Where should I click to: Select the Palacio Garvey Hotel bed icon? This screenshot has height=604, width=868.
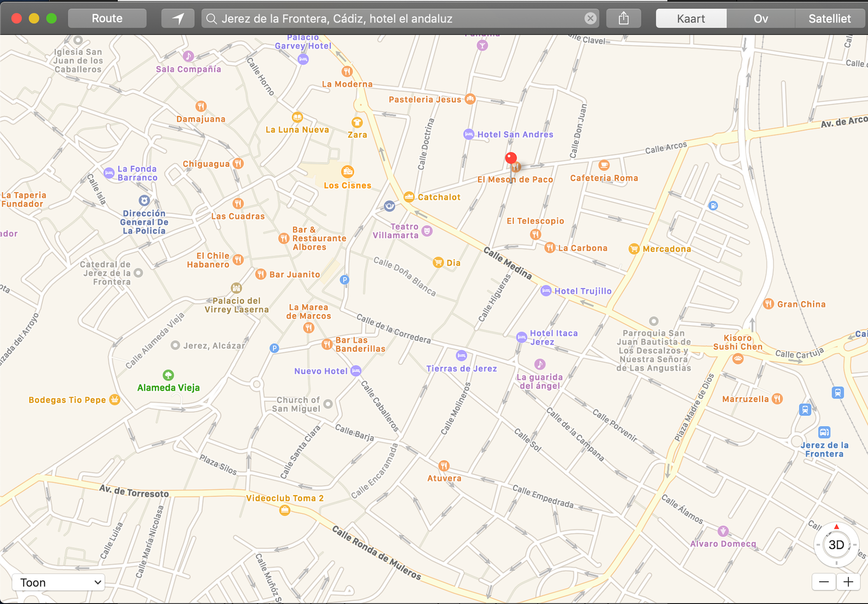pos(303,59)
